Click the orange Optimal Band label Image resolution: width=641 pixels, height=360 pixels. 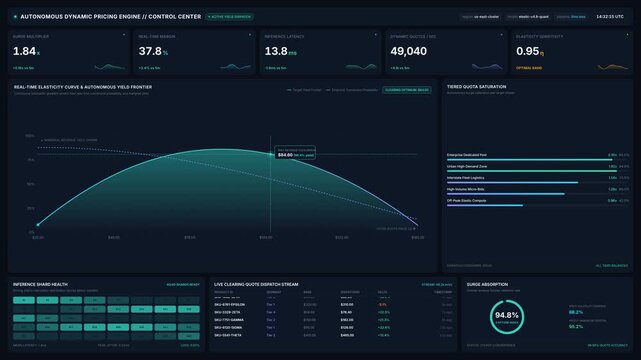pos(529,68)
